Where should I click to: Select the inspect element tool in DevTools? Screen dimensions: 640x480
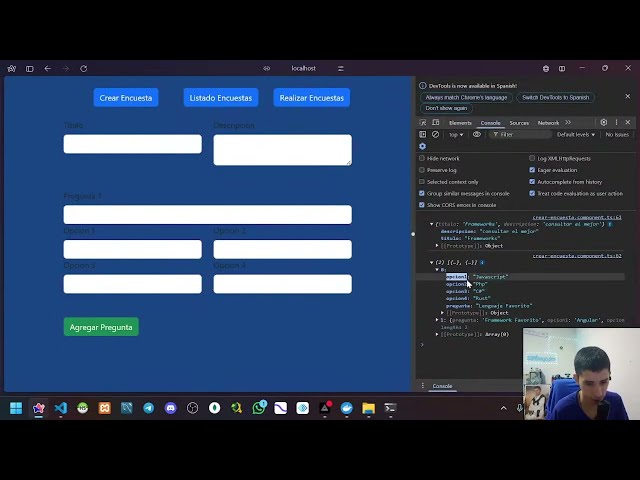(423, 122)
